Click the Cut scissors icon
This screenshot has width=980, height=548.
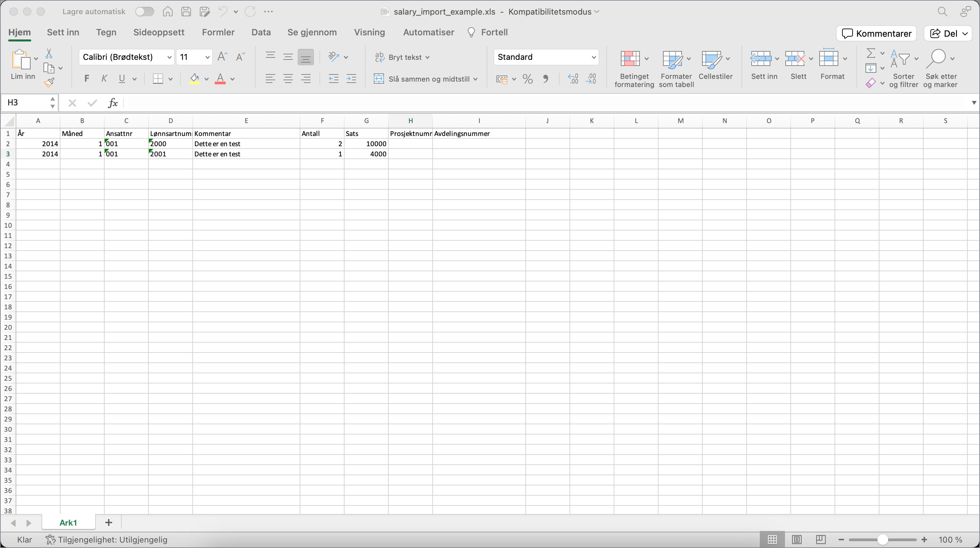[x=49, y=53]
